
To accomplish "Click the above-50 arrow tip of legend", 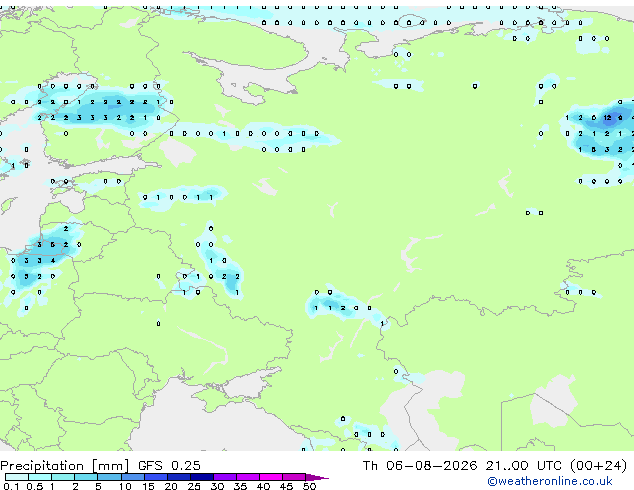I will (317, 477).
